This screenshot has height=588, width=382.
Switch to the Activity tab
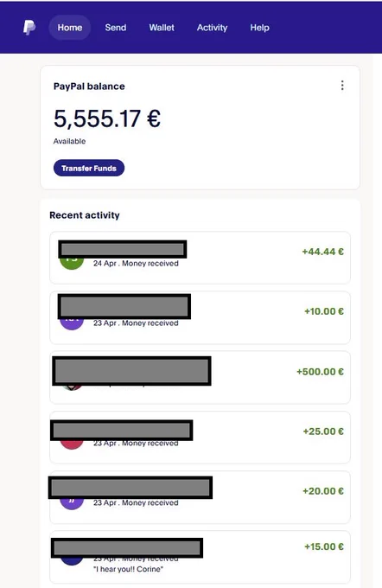[x=213, y=28]
